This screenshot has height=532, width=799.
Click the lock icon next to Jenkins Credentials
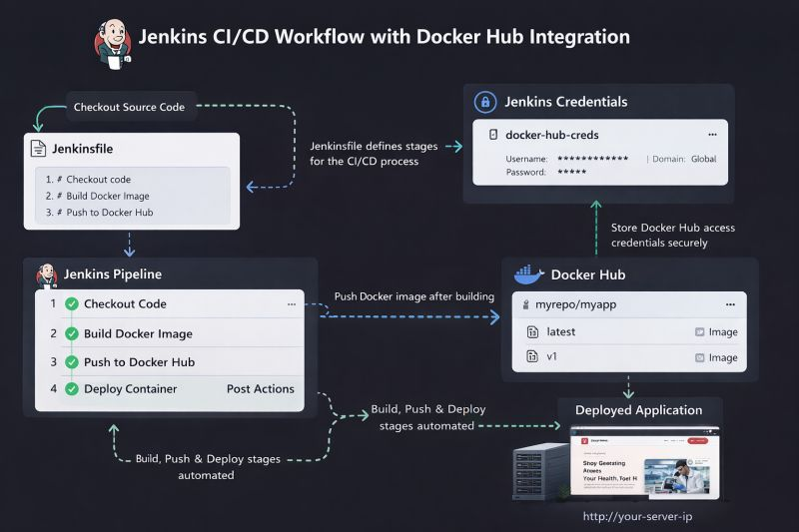coord(485,102)
